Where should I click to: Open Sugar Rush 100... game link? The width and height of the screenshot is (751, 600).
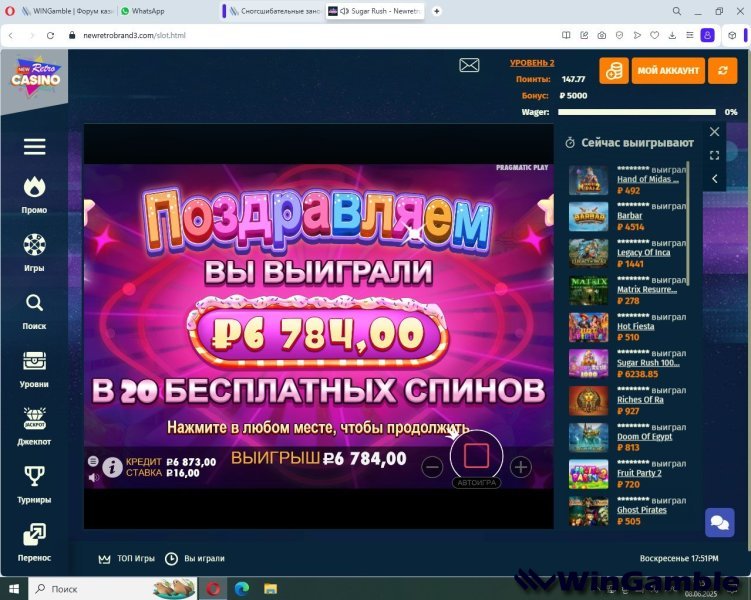tap(648, 362)
